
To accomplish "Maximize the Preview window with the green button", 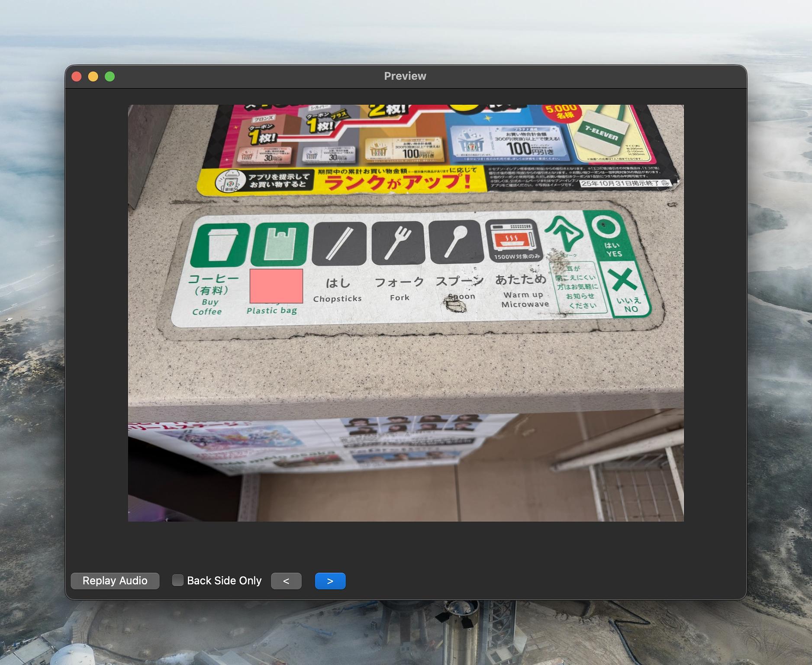I will (x=110, y=77).
